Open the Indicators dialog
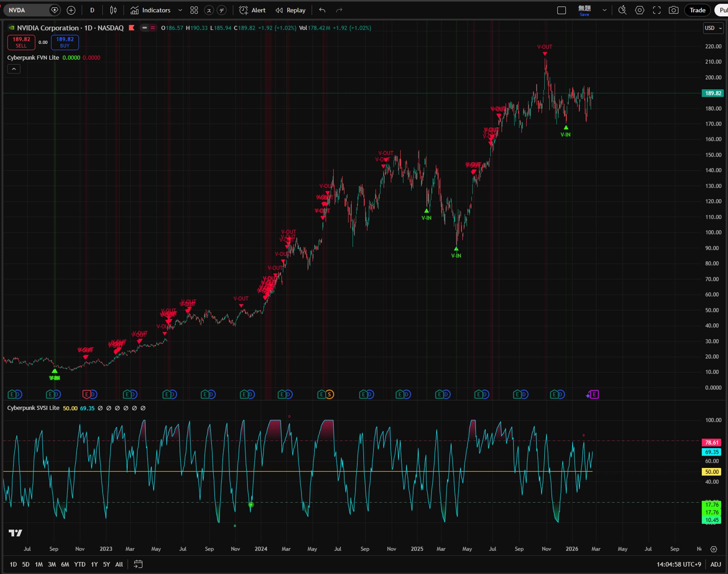 151,10
